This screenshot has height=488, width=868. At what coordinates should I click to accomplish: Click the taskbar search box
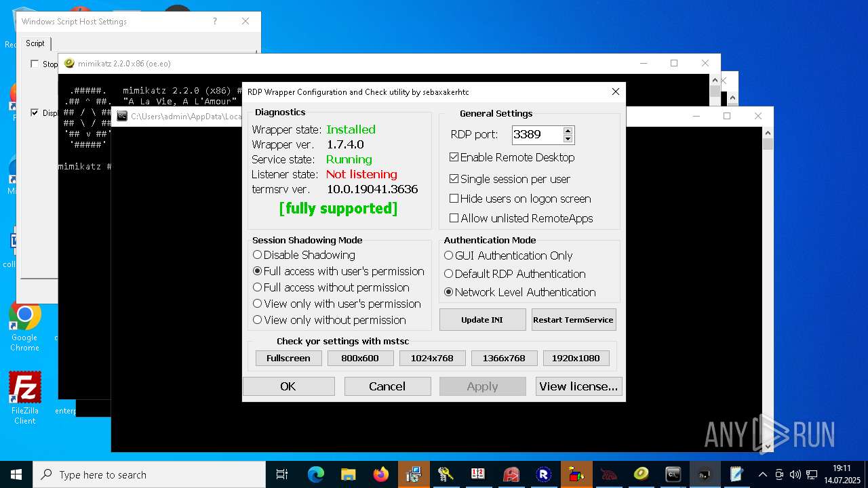[149, 474]
